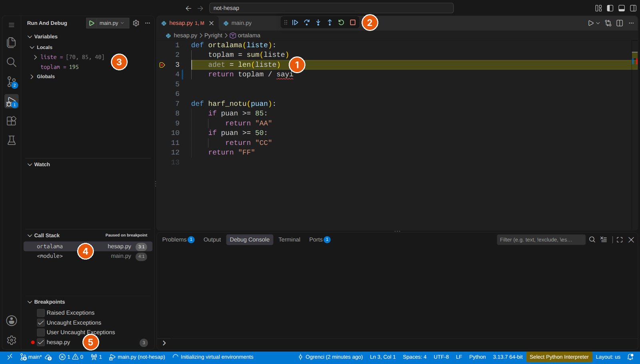
Task: Click Select Python Interpreter in status bar
Action: coord(559,357)
